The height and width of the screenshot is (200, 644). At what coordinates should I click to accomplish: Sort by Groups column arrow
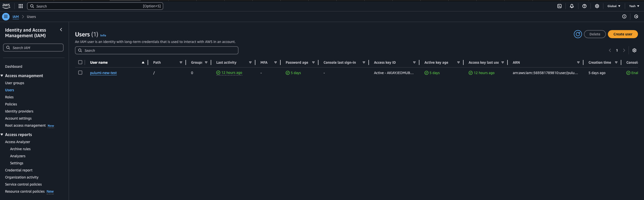(206, 62)
